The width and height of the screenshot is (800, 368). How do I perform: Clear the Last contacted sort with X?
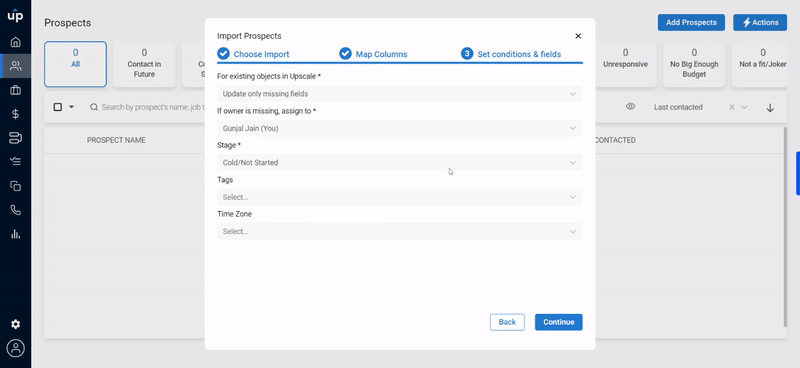[732, 107]
